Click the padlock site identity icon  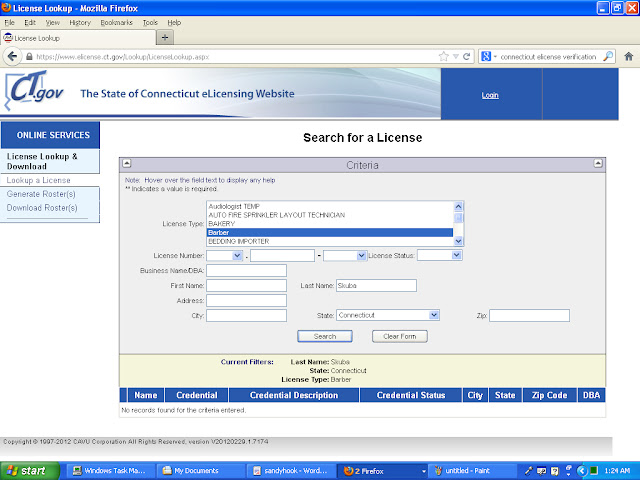(29, 57)
